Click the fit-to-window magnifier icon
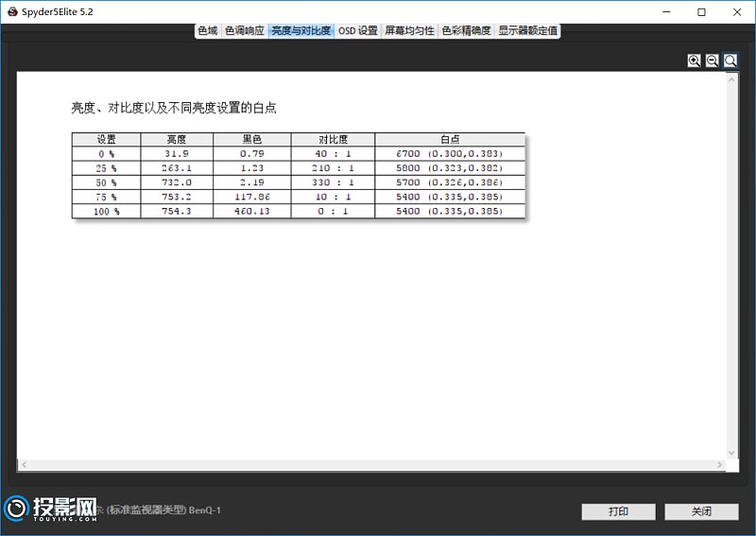The image size is (756, 536). pyautogui.click(x=730, y=61)
